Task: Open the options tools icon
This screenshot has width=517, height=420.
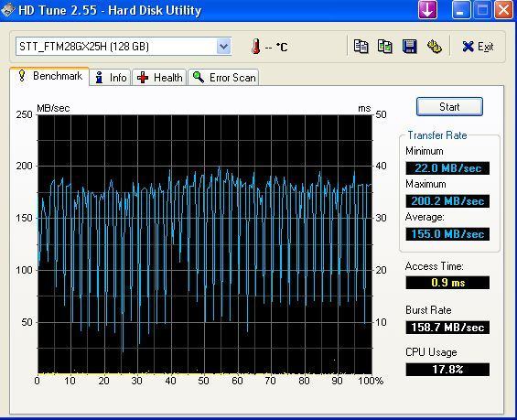Action: coord(435,47)
